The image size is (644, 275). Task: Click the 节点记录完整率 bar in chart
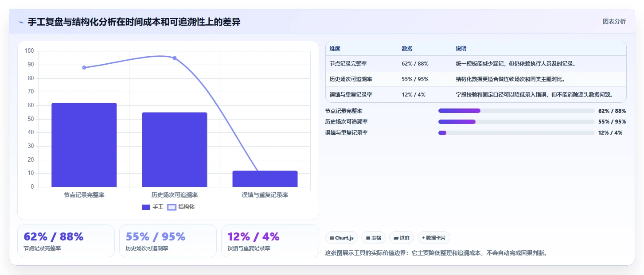pos(84,145)
